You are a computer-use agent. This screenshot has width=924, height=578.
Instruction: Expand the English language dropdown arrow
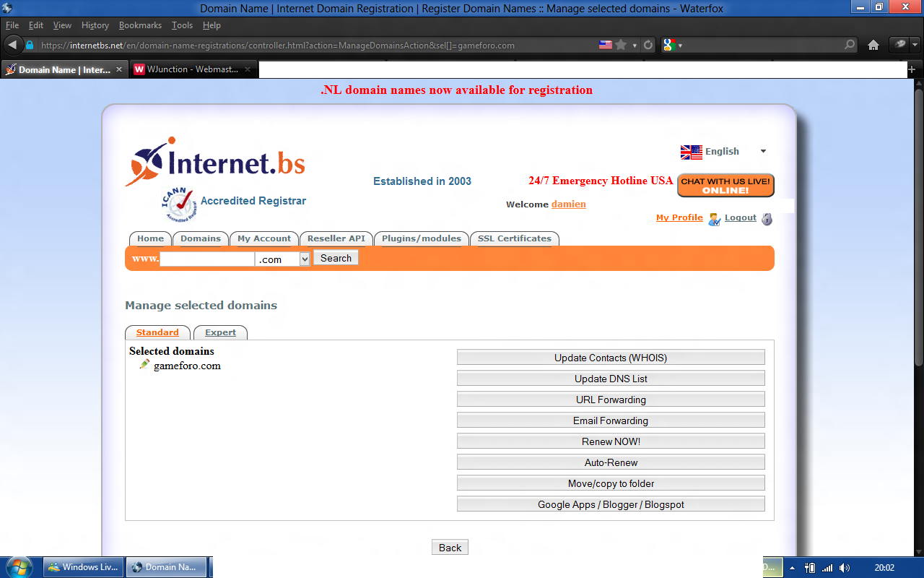point(763,152)
